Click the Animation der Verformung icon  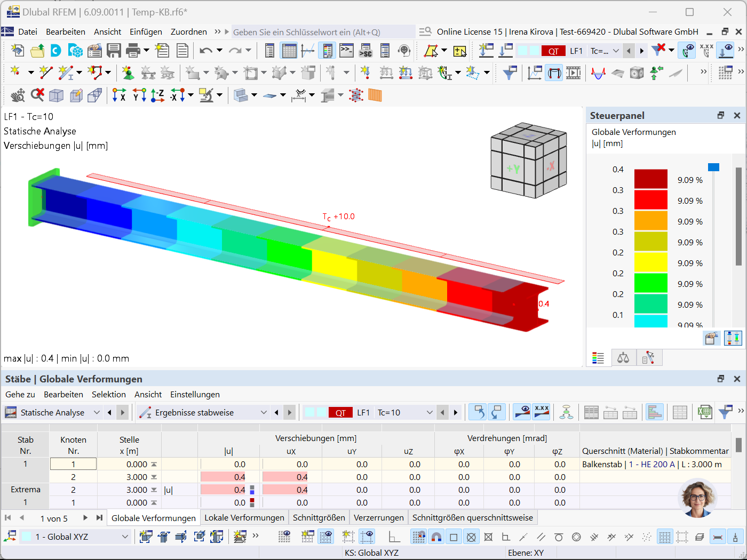tap(573, 72)
